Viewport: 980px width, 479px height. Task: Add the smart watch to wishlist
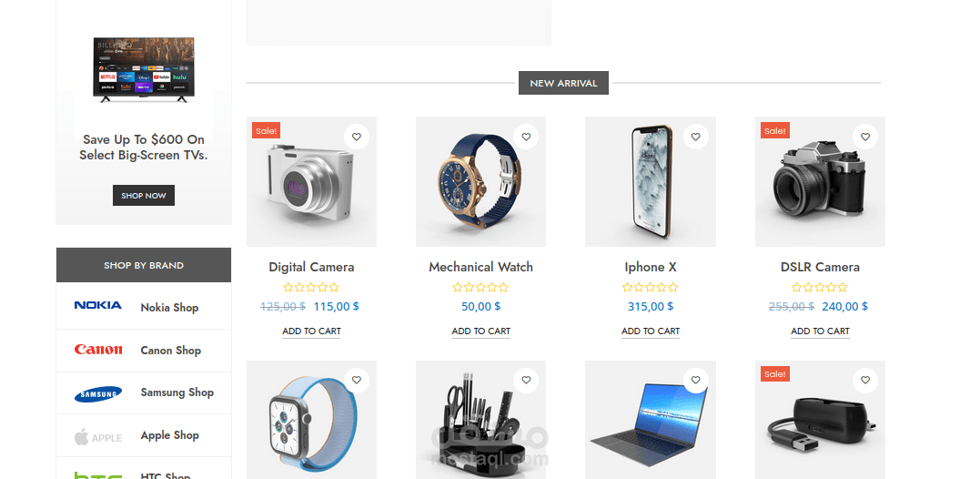click(357, 381)
